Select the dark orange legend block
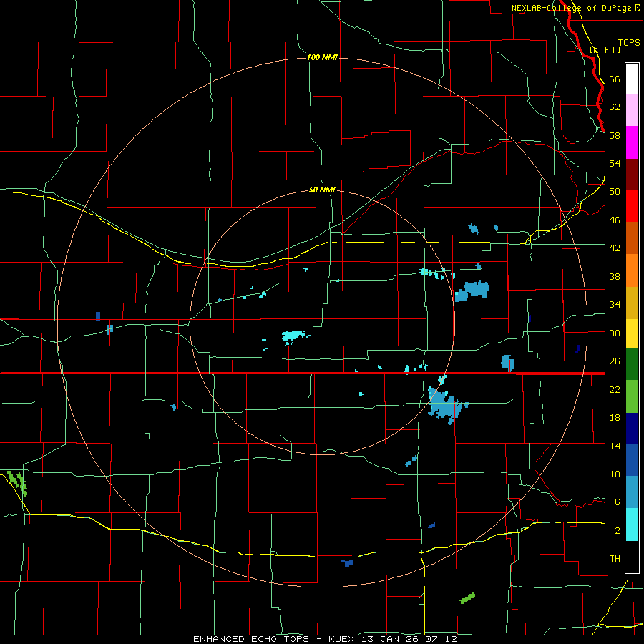Image resolution: width=644 pixels, height=644 pixels. coord(632,238)
